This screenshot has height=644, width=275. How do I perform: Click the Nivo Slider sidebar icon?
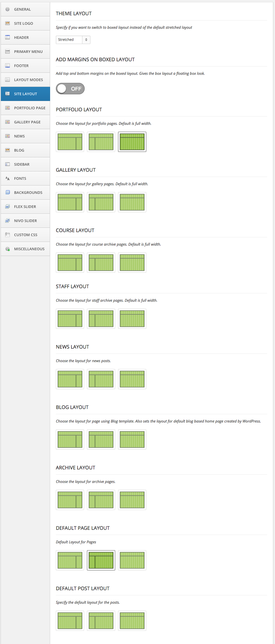click(x=7, y=221)
